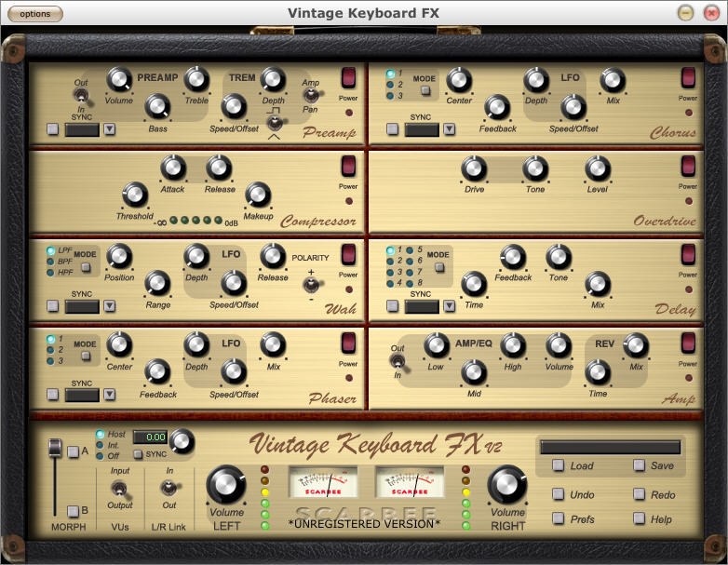Open the Wah SYNC dropdown arrow

point(110,306)
